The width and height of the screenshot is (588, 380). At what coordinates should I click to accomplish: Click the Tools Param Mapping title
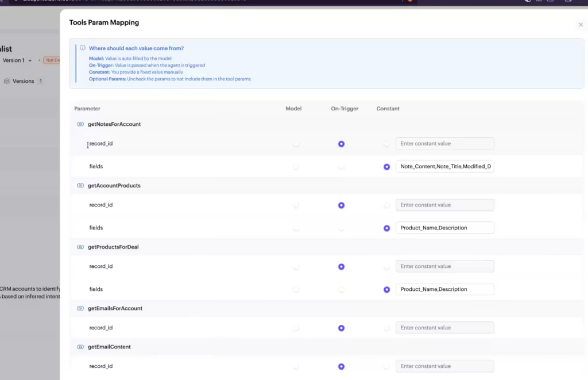(x=104, y=22)
